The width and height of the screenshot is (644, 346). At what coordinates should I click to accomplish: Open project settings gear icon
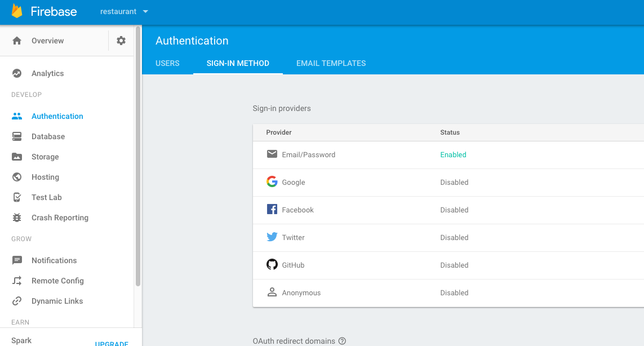click(x=121, y=41)
